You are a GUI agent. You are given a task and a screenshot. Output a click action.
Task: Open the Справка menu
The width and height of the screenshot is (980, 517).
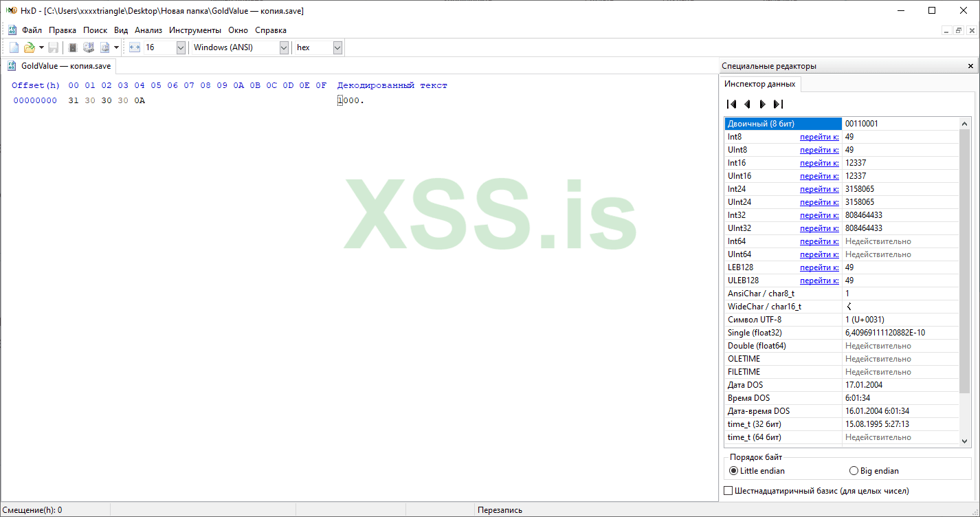pos(271,30)
